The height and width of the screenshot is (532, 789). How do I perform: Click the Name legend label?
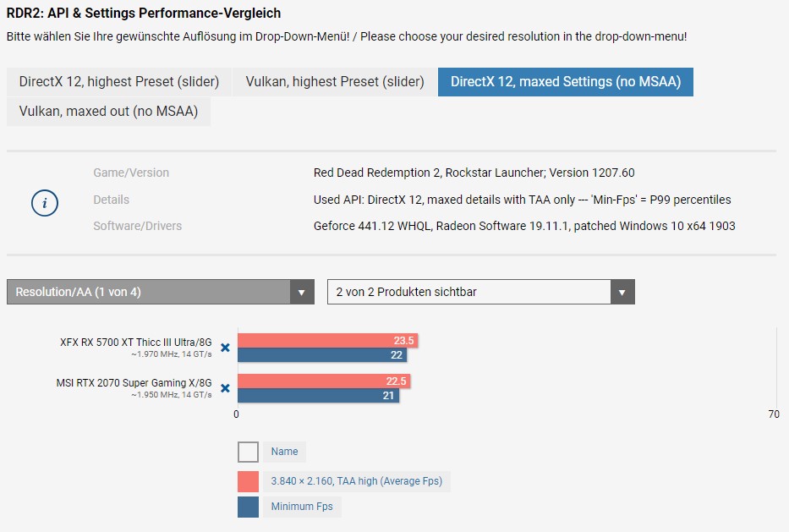(x=284, y=452)
